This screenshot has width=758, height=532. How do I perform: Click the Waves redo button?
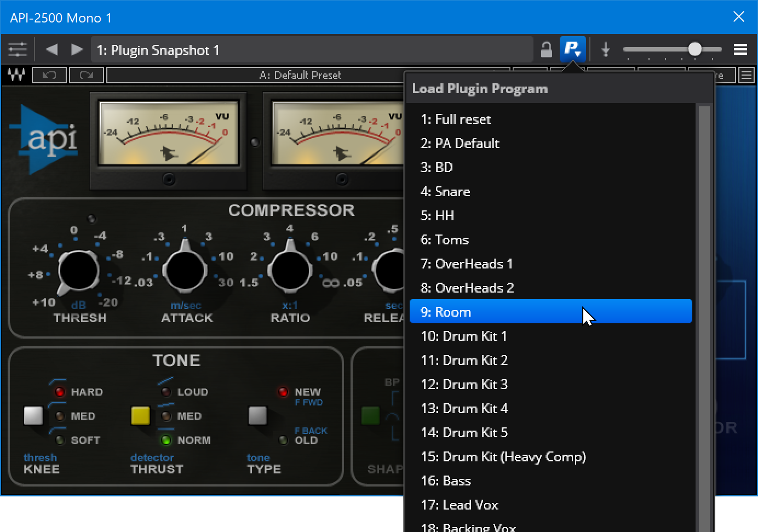[x=87, y=75]
